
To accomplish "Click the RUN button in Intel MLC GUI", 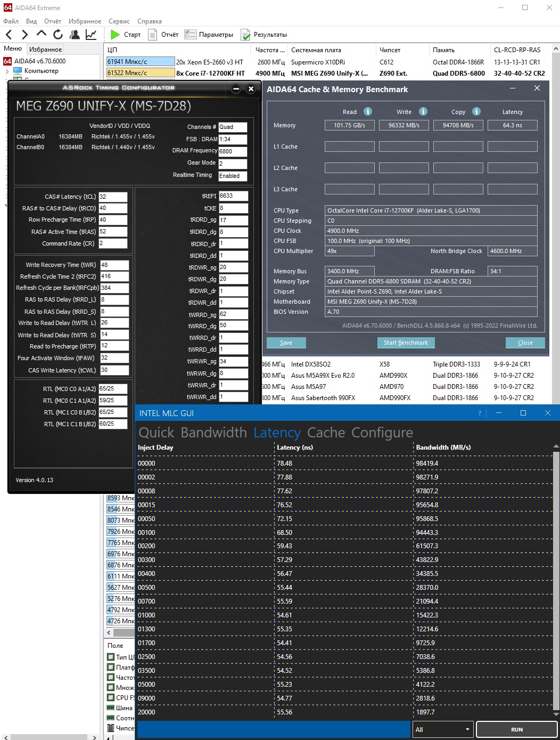I will click(x=516, y=729).
